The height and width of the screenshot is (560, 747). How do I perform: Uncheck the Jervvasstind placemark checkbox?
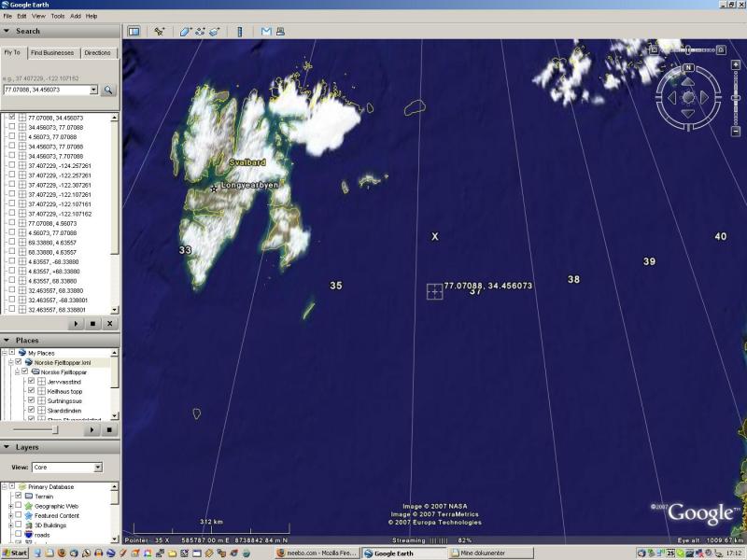[x=31, y=381]
